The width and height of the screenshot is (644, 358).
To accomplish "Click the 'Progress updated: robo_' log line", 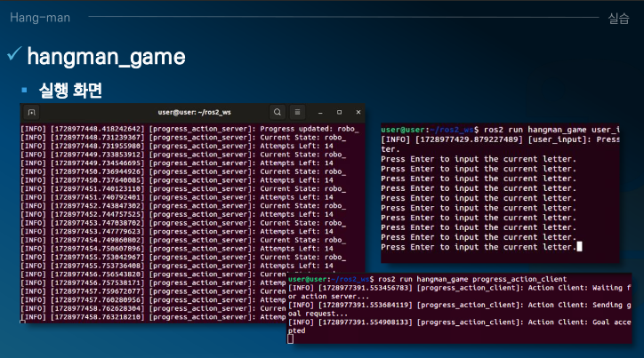I will (189, 129).
